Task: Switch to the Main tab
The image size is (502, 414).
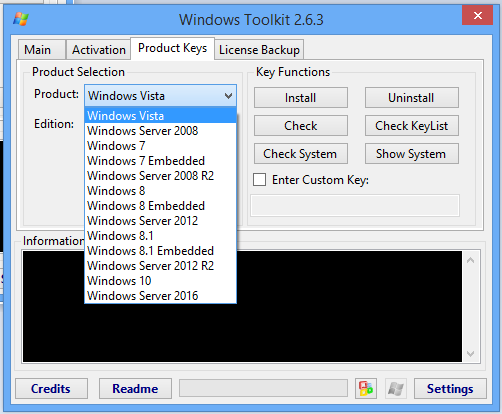Action: 41,50
